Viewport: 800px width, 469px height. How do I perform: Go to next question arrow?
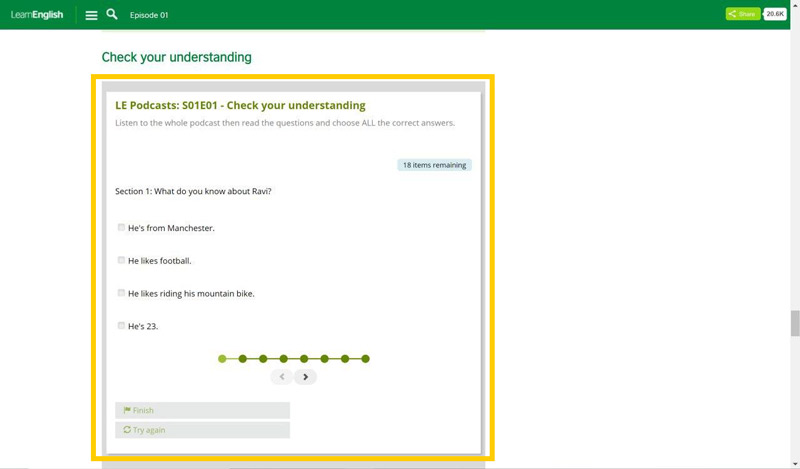point(305,377)
